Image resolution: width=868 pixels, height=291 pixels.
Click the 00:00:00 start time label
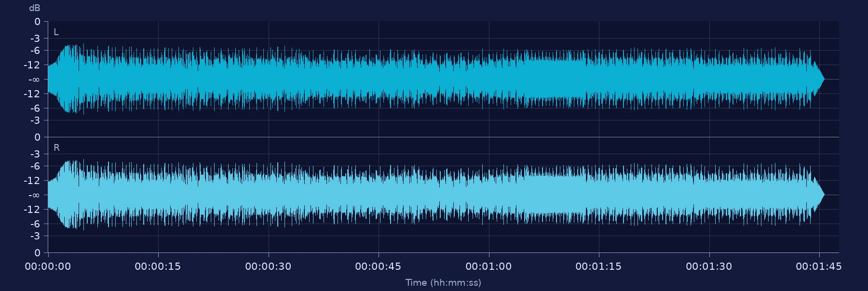click(x=48, y=266)
